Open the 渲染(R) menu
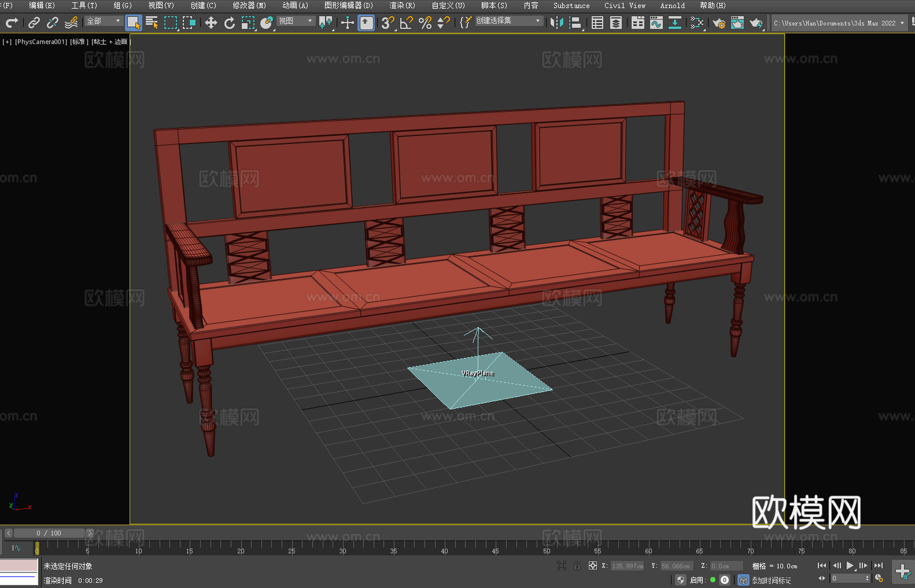Screen dimensions: 915x588 pyautogui.click(x=402, y=5)
